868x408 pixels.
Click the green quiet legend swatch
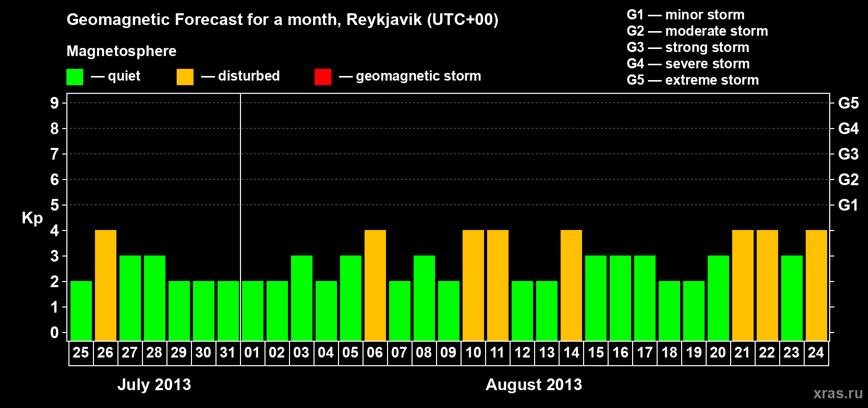(x=75, y=77)
